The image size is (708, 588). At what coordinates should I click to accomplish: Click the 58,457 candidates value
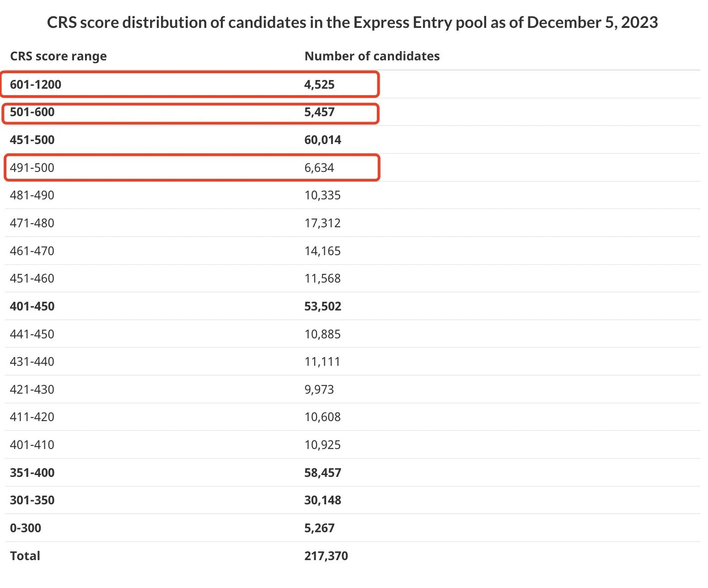[x=322, y=473]
